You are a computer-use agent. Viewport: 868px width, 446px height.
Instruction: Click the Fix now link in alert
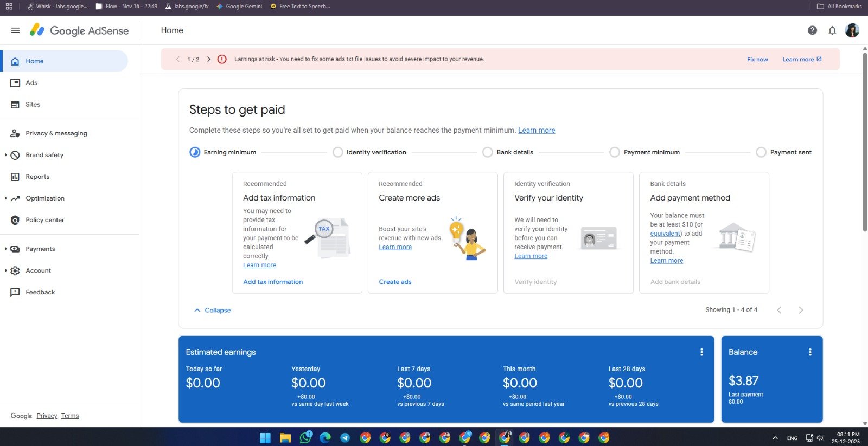757,59
